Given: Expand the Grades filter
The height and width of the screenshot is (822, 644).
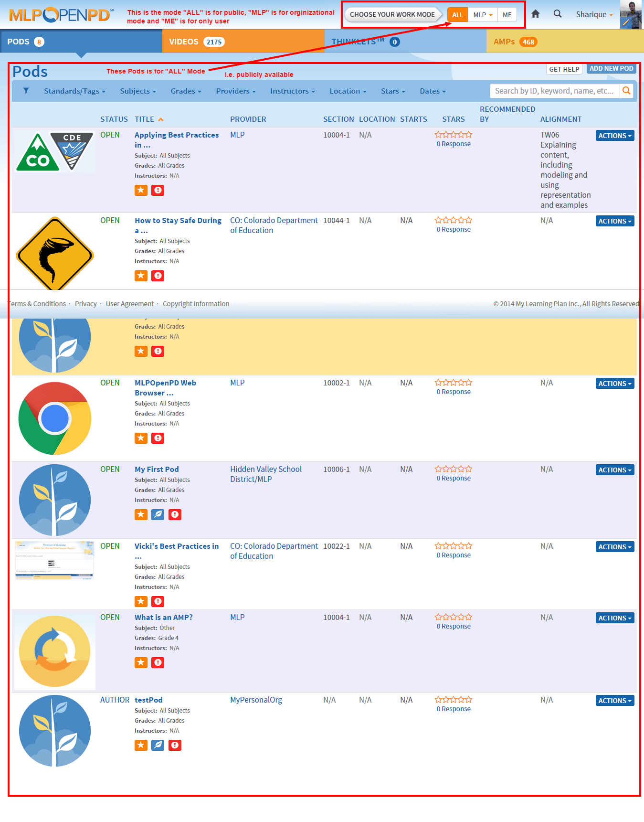Looking at the screenshot, I should click(x=186, y=91).
